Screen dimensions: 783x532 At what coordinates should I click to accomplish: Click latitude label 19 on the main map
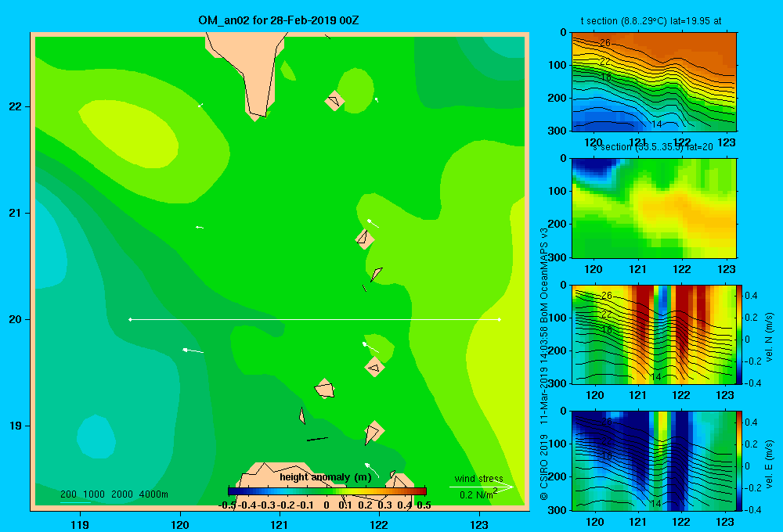16,426
